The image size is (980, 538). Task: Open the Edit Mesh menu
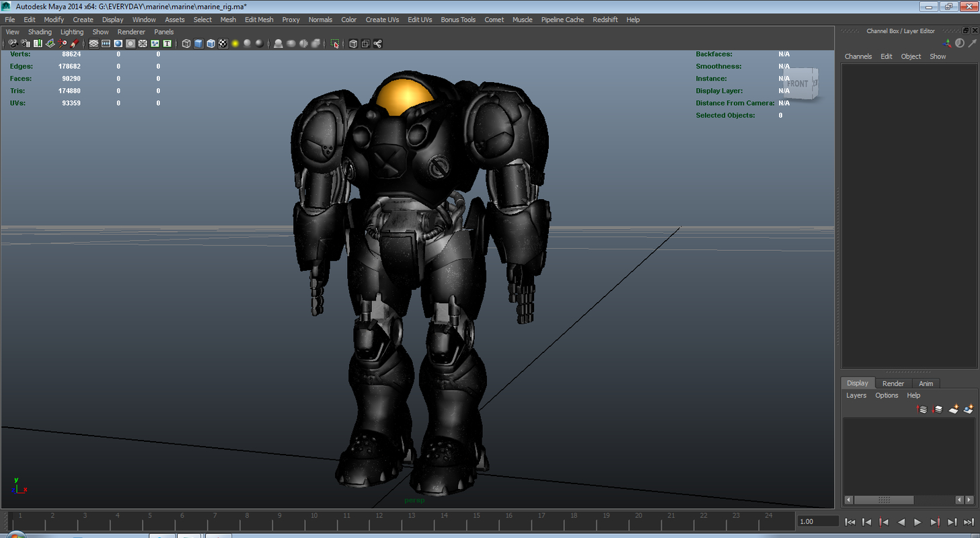pyautogui.click(x=259, y=20)
